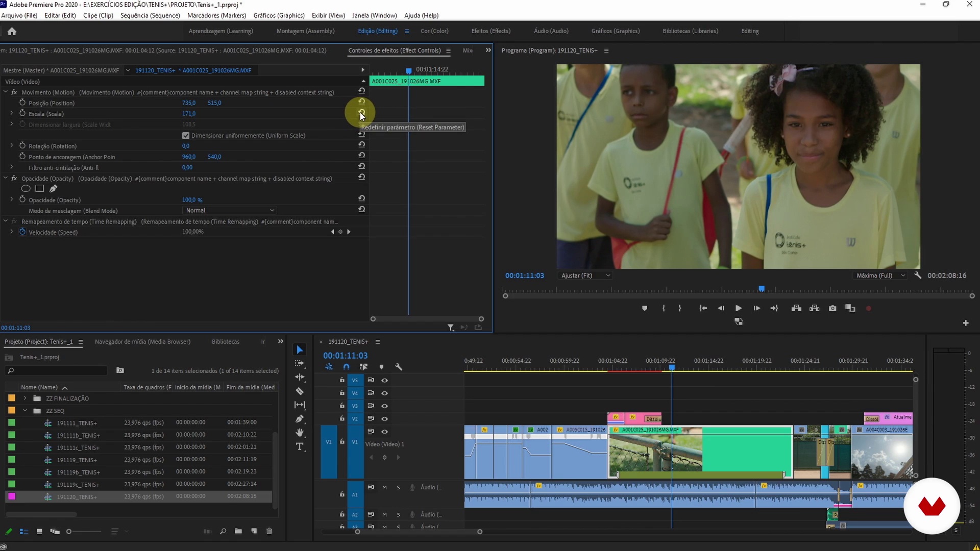Switch to Cor (Color) workspace
The image size is (980, 551).
434,31
